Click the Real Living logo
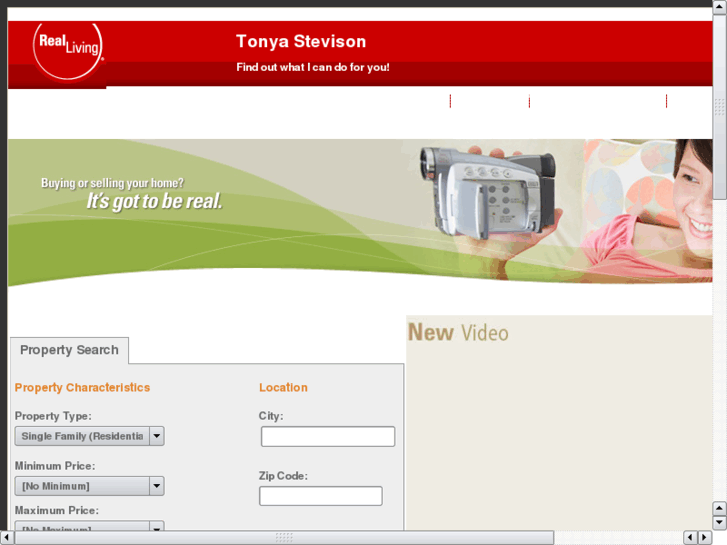727x545 pixels. pos(68,52)
